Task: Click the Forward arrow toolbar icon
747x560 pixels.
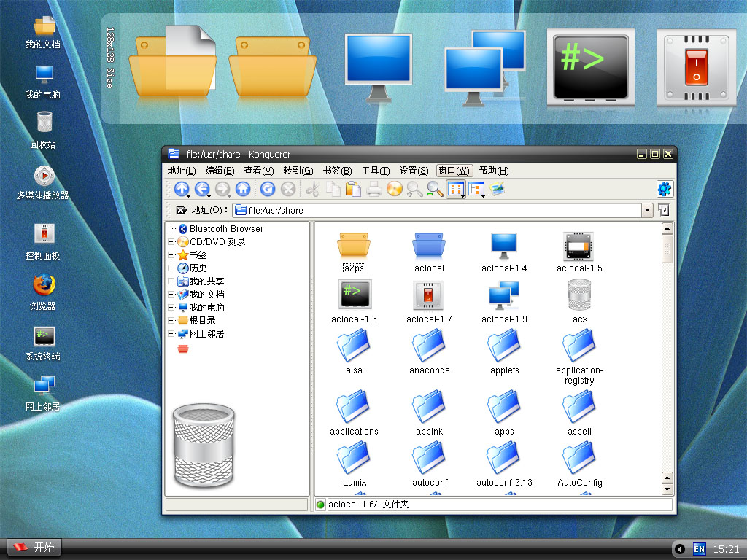Action: [x=222, y=189]
